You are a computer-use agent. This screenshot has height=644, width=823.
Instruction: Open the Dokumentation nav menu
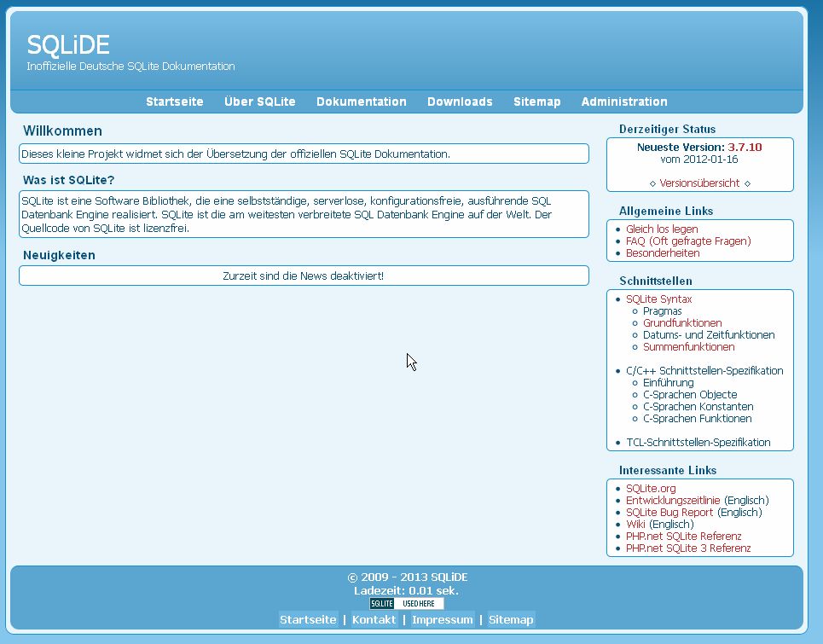[x=361, y=102]
